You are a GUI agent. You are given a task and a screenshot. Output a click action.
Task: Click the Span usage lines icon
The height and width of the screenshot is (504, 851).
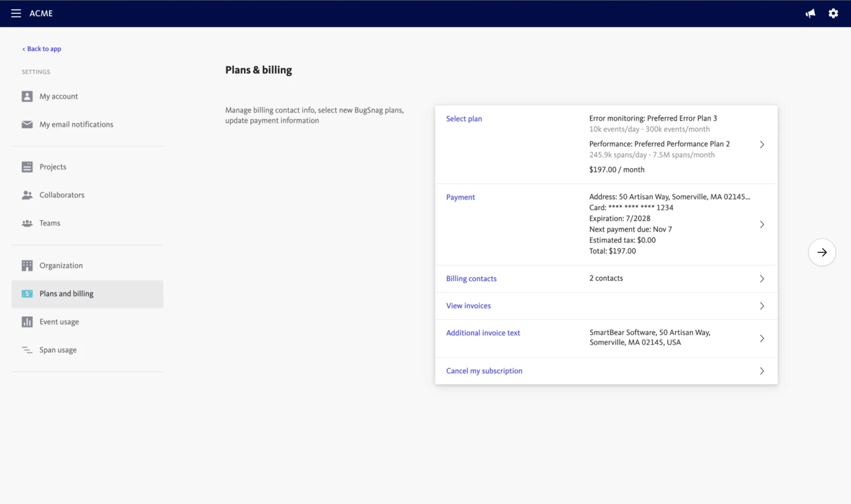click(x=27, y=350)
